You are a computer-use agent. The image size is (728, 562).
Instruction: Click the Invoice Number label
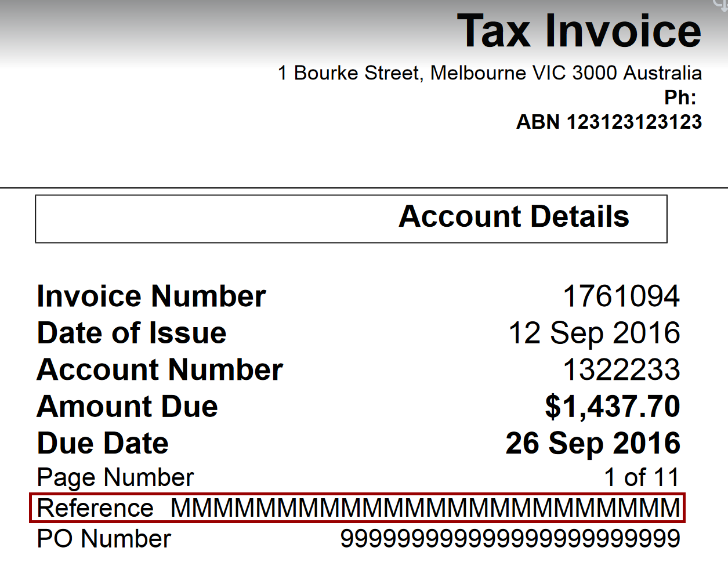(x=151, y=296)
